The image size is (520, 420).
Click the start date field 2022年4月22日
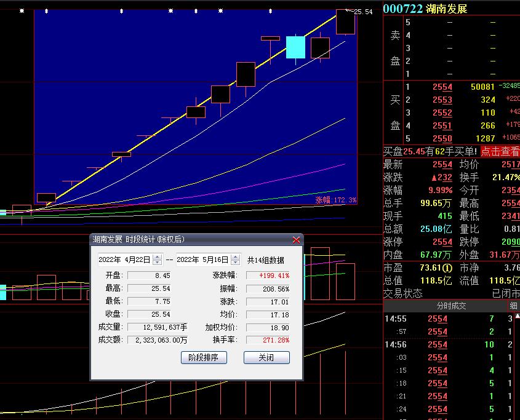(124, 260)
